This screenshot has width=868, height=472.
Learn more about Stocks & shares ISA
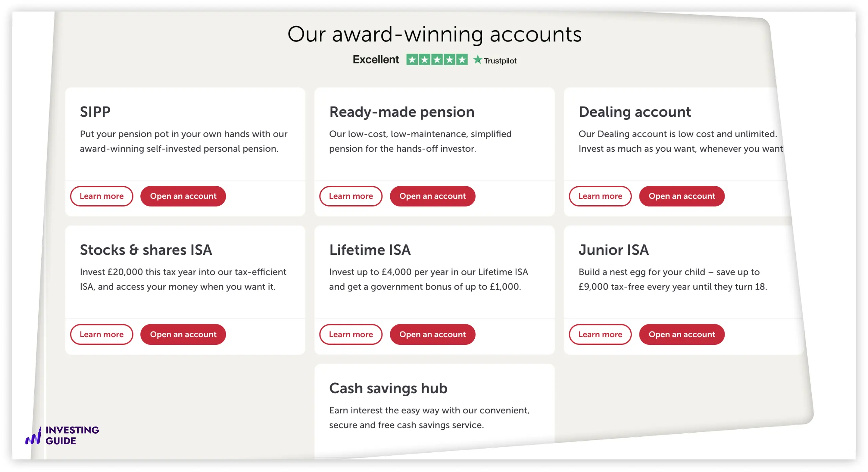coord(101,335)
